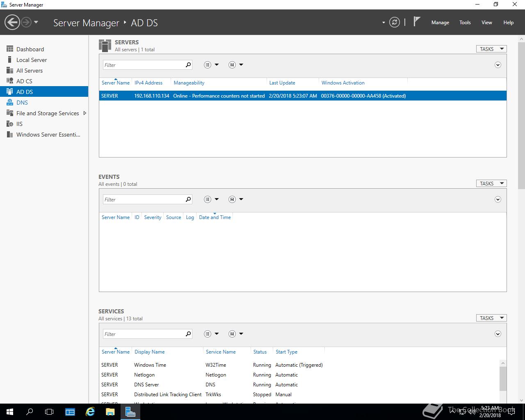This screenshot has width=525, height=420.
Task: Click the DNS role icon
Action: (x=10, y=103)
